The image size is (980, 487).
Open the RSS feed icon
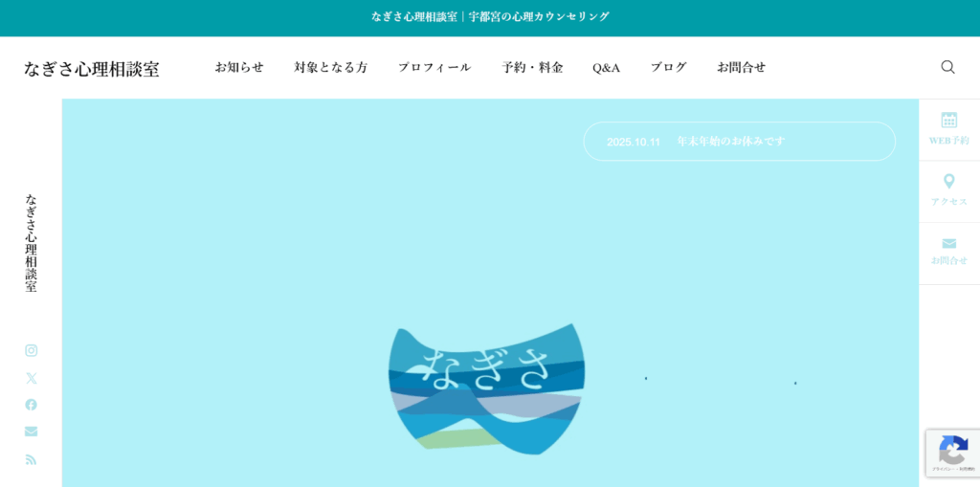31,459
